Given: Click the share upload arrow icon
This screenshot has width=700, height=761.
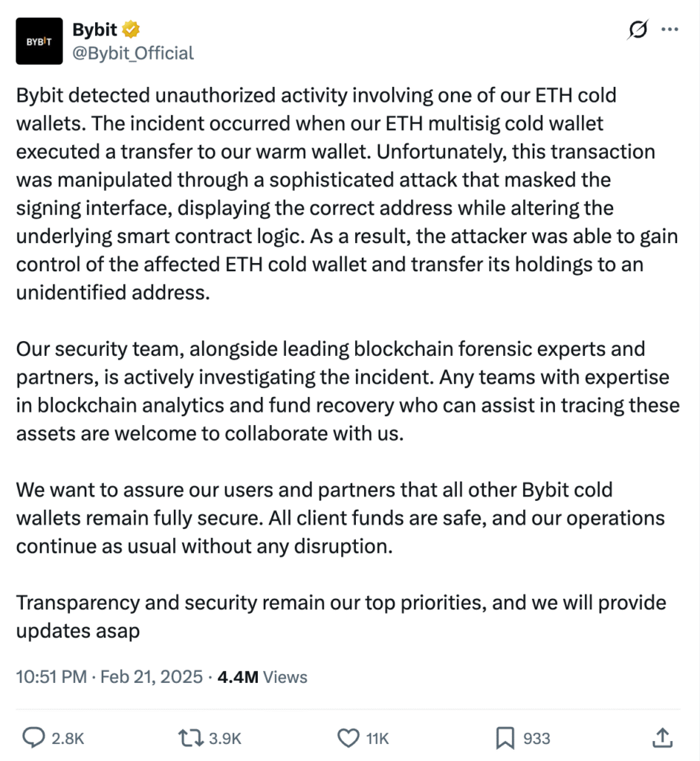Looking at the screenshot, I should pyautogui.click(x=661, y=737).
